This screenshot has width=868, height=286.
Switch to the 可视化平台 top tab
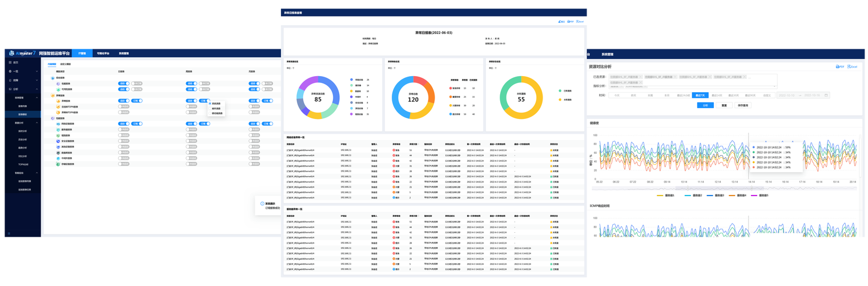103,53
